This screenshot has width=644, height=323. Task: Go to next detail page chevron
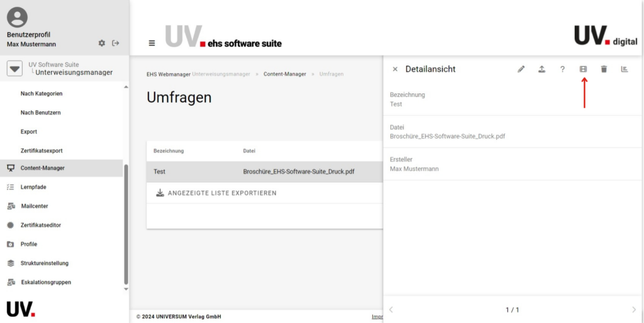[x=633, y=310]
